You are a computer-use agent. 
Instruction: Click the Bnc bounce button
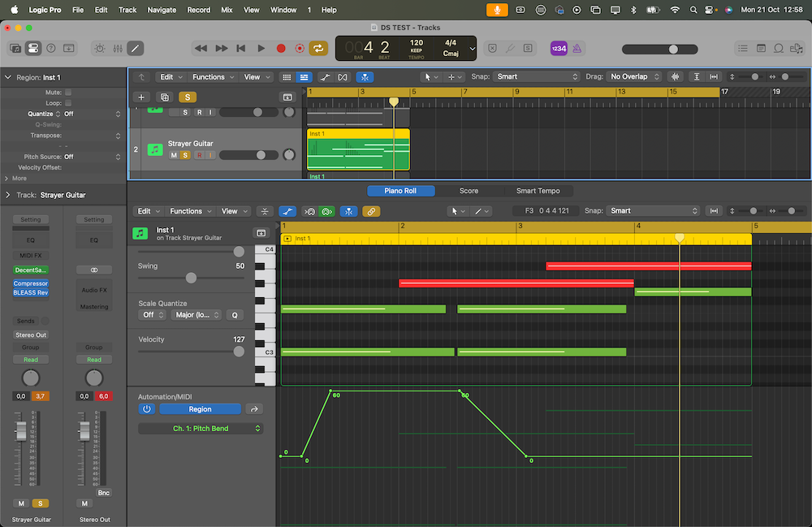pyautogui.click(x=104, y=493)
